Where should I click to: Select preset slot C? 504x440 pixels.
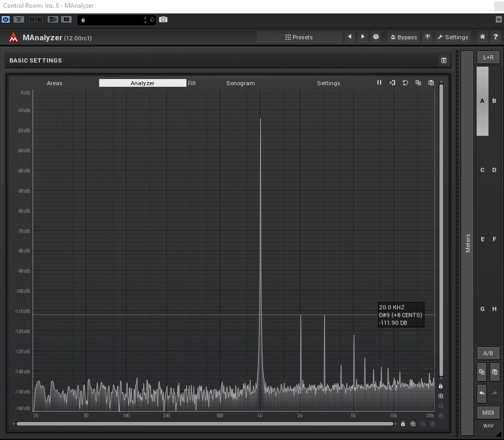(482, 170)
